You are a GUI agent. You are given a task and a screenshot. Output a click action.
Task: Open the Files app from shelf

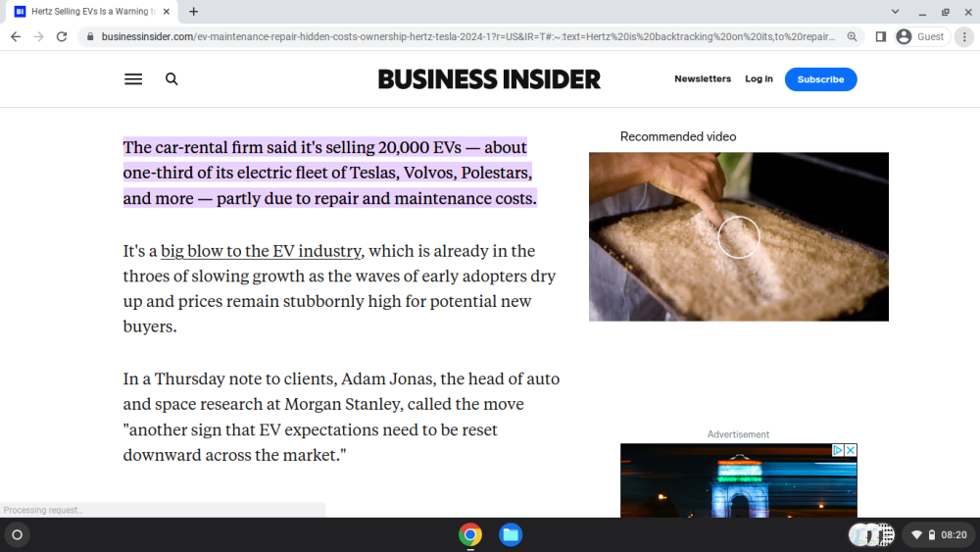click(510, 534)
